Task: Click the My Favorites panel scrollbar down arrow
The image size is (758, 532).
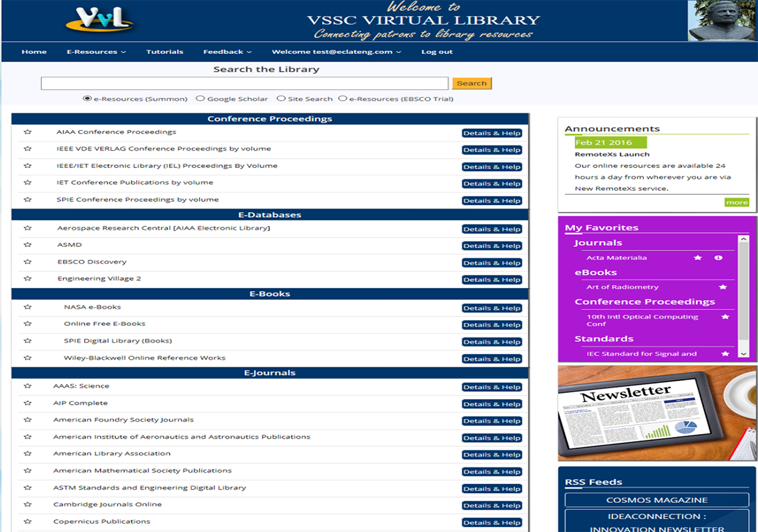Action: tap(743, 353)
